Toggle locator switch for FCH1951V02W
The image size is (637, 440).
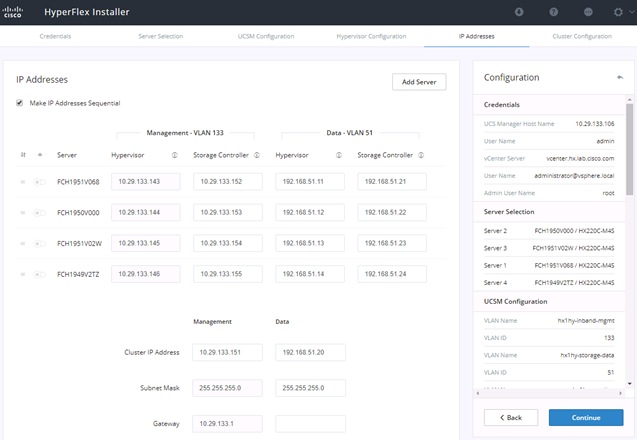point(39,243)
